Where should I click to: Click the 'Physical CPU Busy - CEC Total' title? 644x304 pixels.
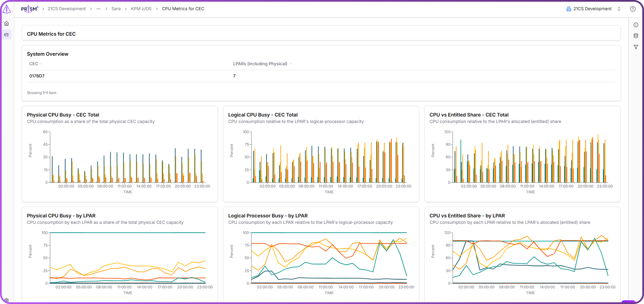[x=63, y=115]
